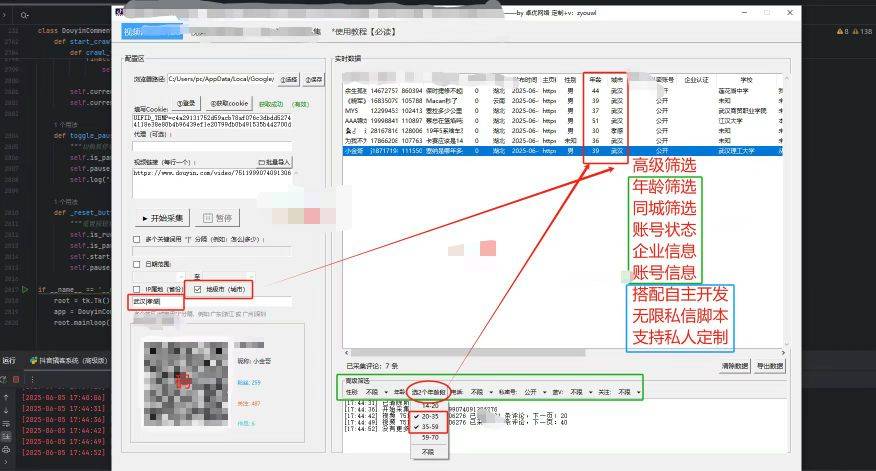Choose the 14-20 age range menu entry

click(x=430, y=406)
